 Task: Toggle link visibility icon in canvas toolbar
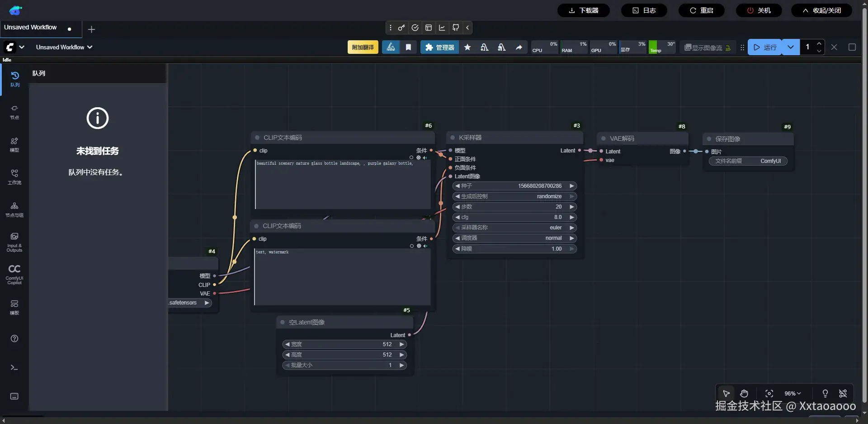point(843,393)
